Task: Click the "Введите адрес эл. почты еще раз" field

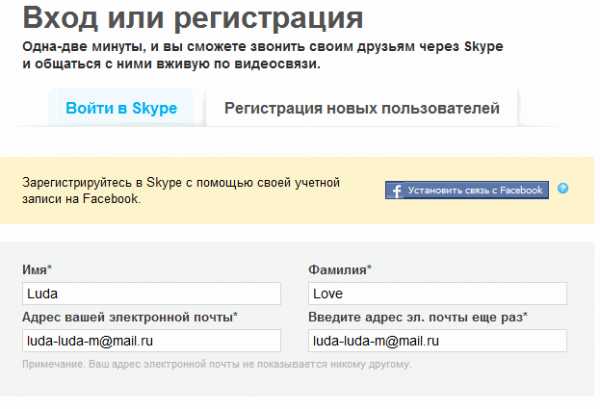Action: coord(438,341)
